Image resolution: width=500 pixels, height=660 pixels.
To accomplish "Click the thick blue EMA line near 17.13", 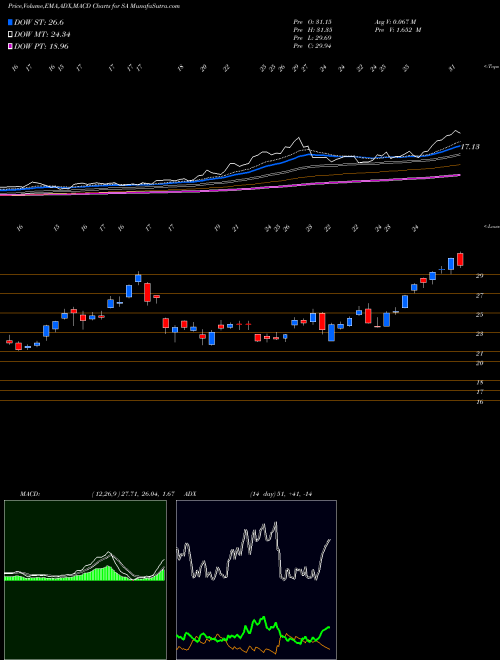I will 452,149.
